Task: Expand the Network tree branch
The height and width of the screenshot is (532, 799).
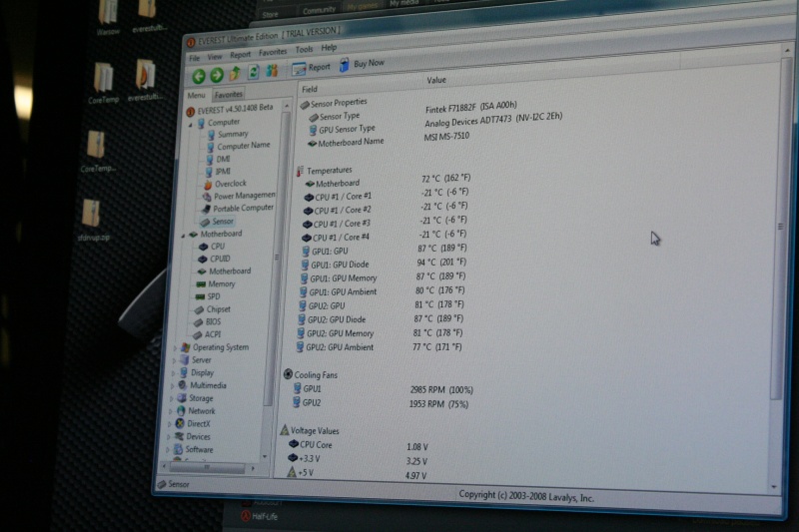Action: click(x=170, y=412)
